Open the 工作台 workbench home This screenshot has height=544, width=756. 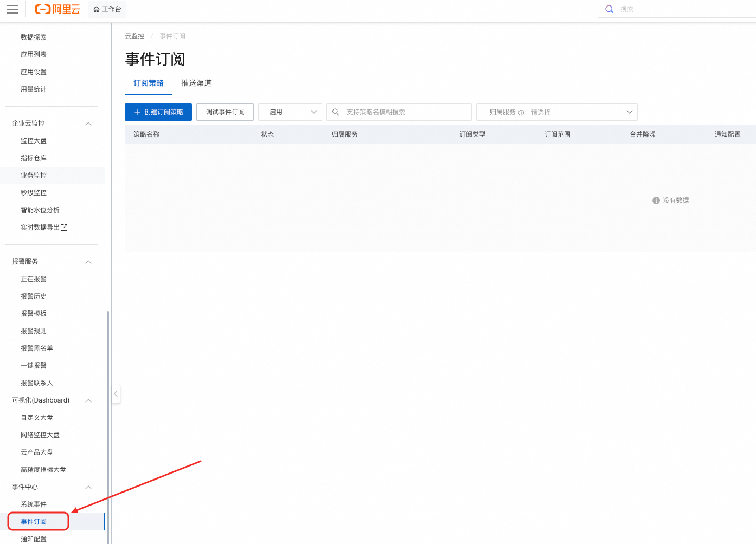107,9
